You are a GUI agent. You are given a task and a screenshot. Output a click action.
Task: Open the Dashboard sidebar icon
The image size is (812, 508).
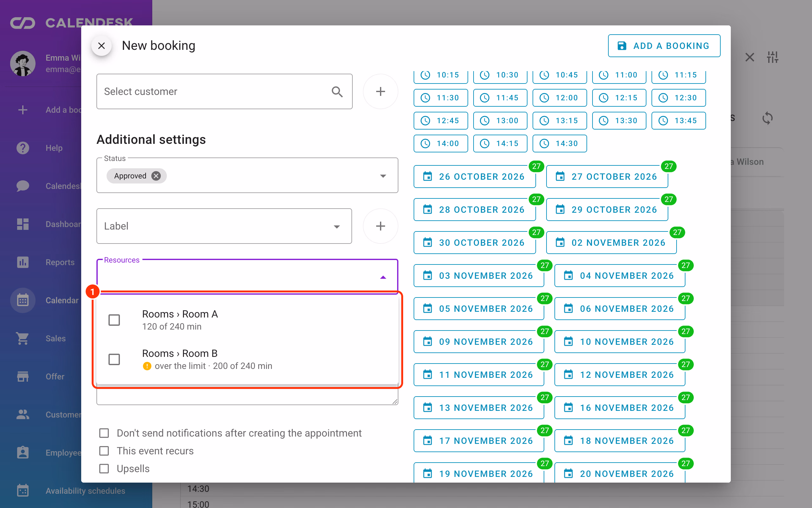(x=23, y=224)
